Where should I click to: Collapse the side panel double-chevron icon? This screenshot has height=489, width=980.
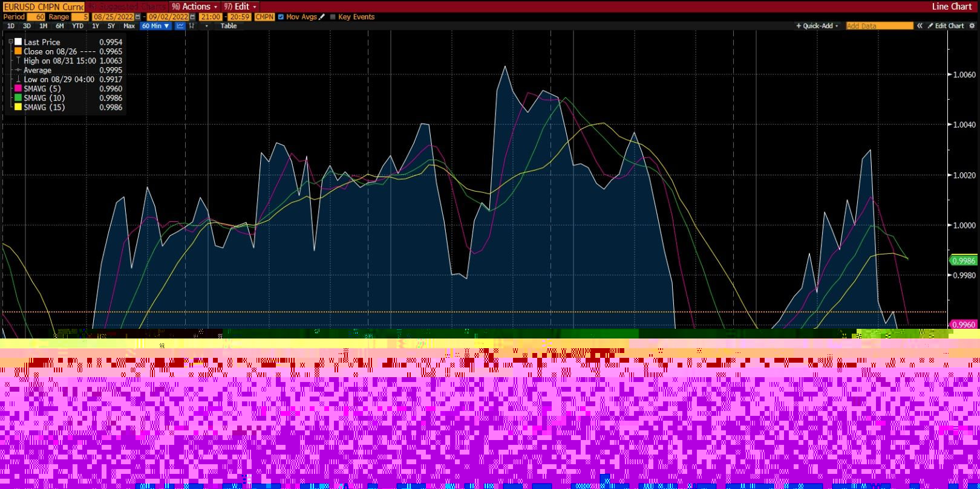click(920, 26)
